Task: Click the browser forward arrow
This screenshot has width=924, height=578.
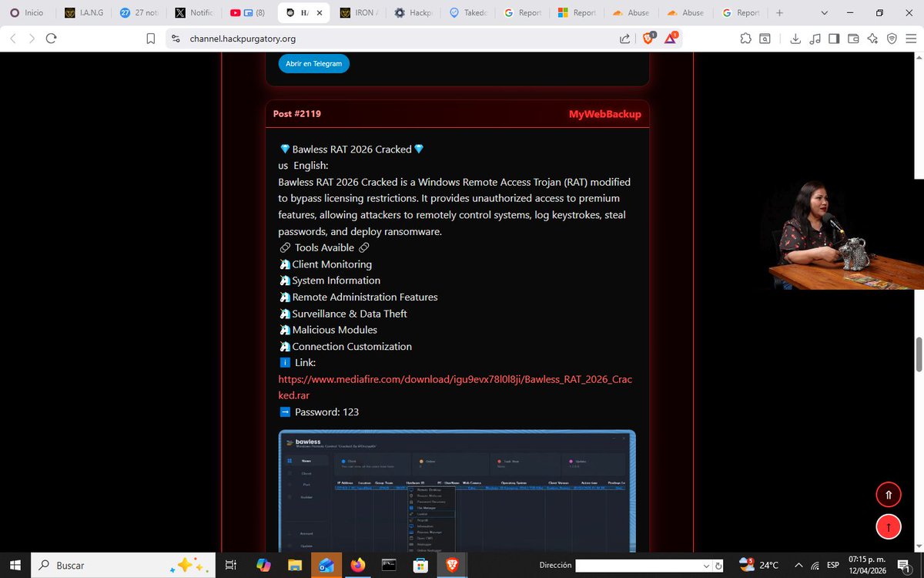Action: tap(32, 39)
